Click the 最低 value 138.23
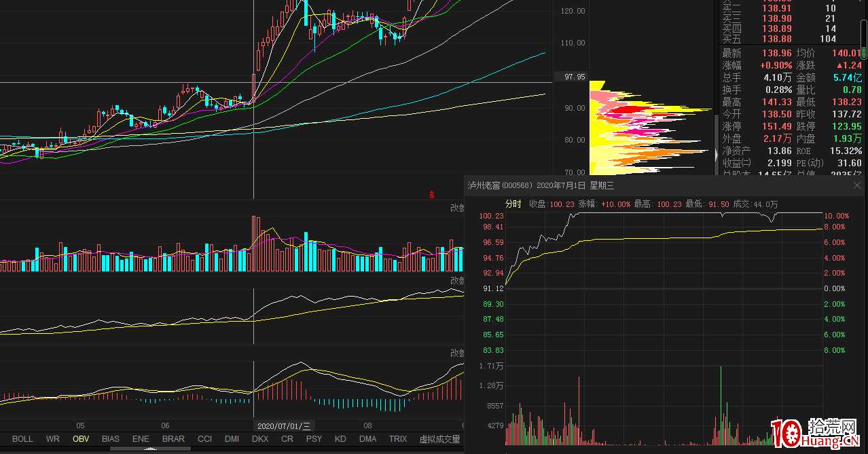Viewport: 868px width, 454px height. pos(846,102)
